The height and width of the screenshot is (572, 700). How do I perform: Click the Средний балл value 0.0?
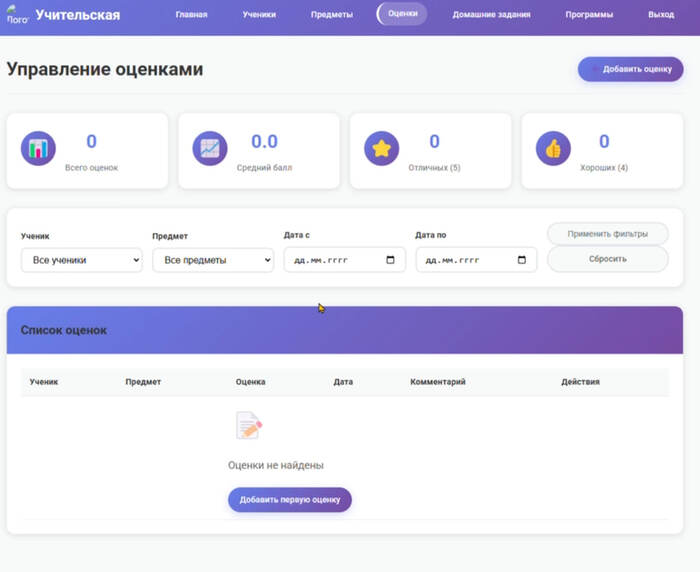(264, 142)
